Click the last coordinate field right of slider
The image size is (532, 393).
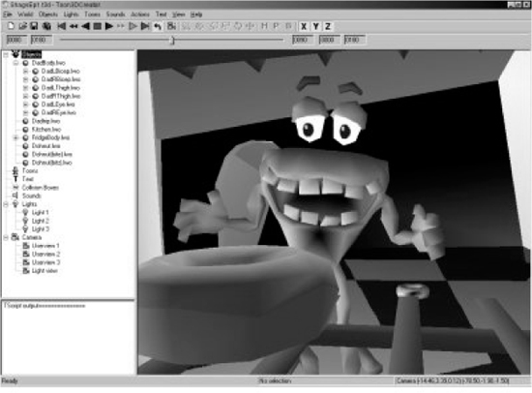[x=355, y=40]
